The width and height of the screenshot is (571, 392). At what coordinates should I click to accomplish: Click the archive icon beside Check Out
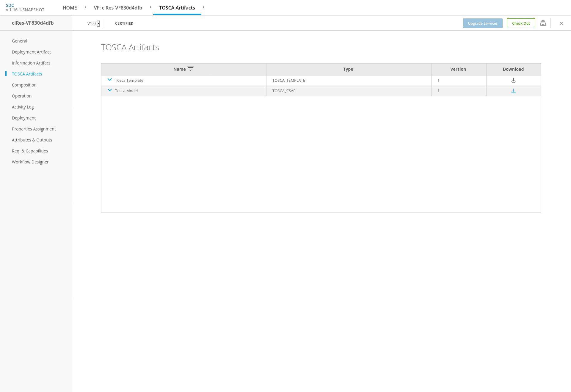coord(543,23)
